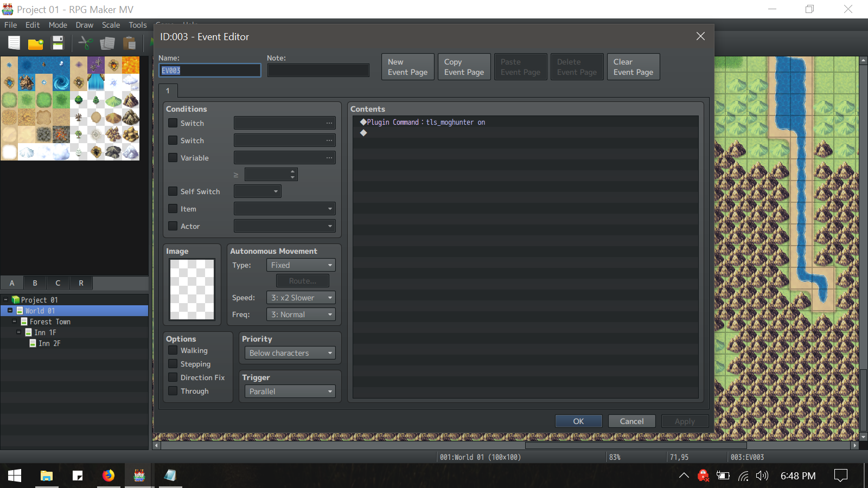This screenshot has height=488, width=868.
Task: Open the movement Type dropdown set to Fixed
Action: click(301, 265)
